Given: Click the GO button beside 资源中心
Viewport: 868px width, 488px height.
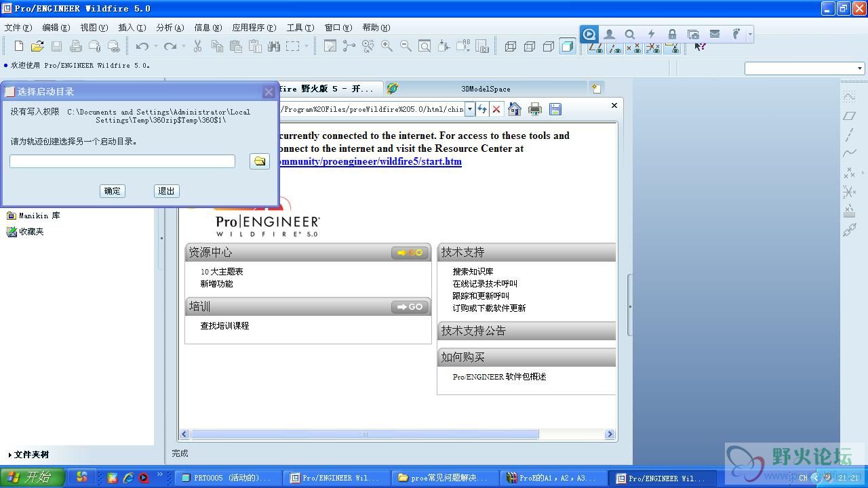Looking at the screenshot, I should [x=410, y=252].
